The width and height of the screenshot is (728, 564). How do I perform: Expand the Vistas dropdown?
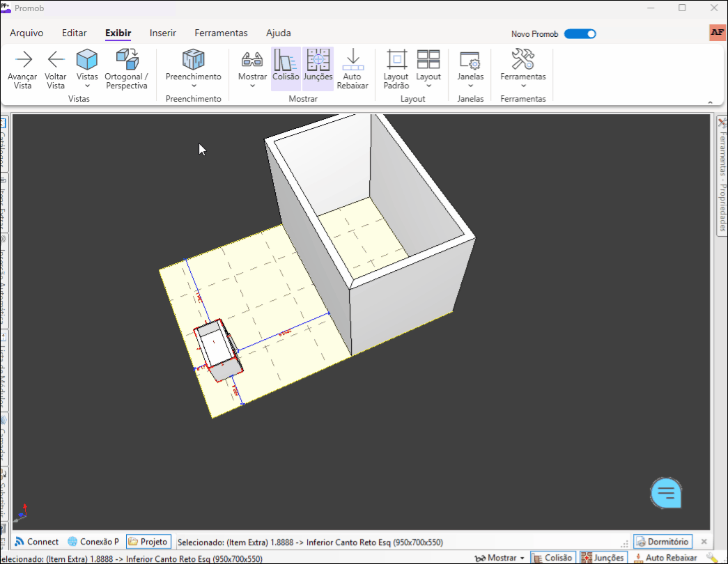pyautogui.click(x=87, y=70)
